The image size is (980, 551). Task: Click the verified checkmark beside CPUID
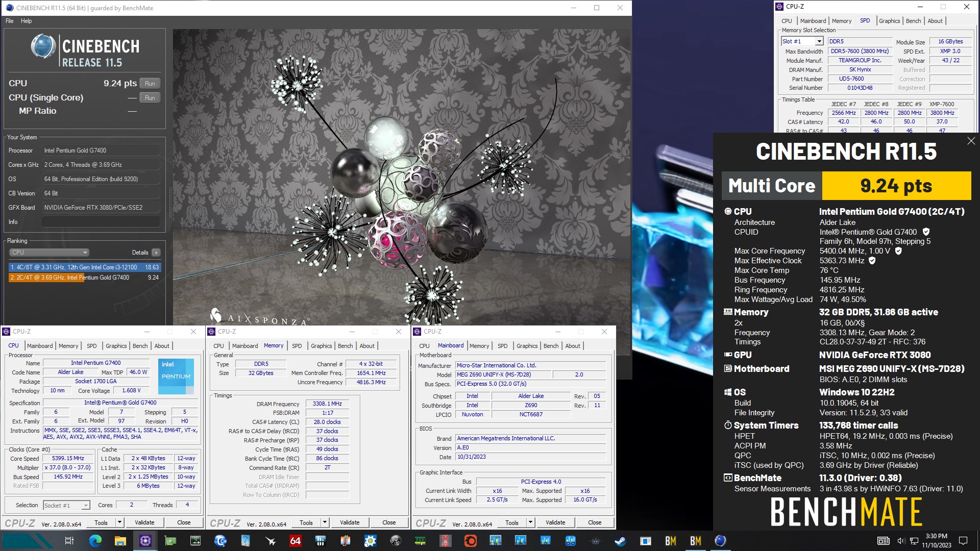[x=926, y=232]
